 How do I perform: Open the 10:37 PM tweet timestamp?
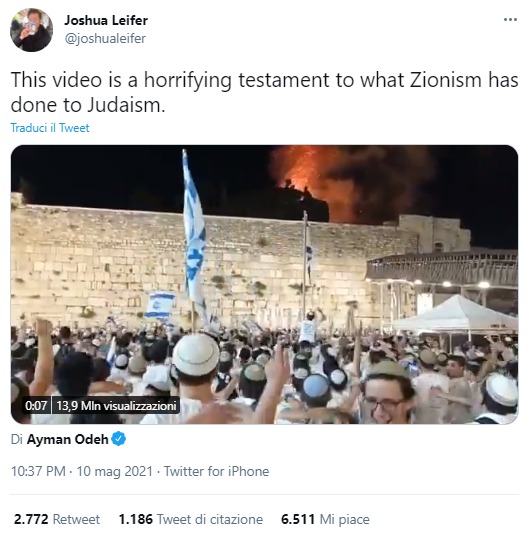(38, 471)
